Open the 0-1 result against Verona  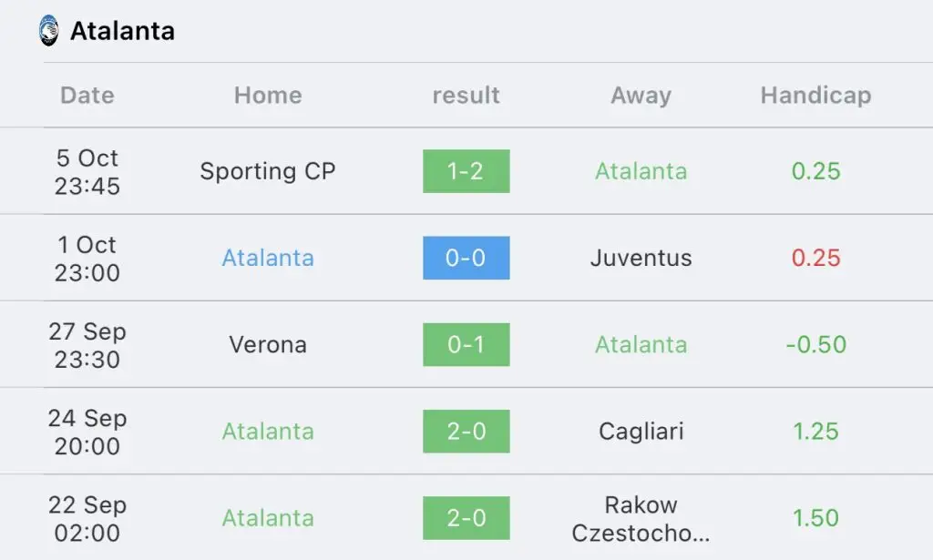[466, 345]
